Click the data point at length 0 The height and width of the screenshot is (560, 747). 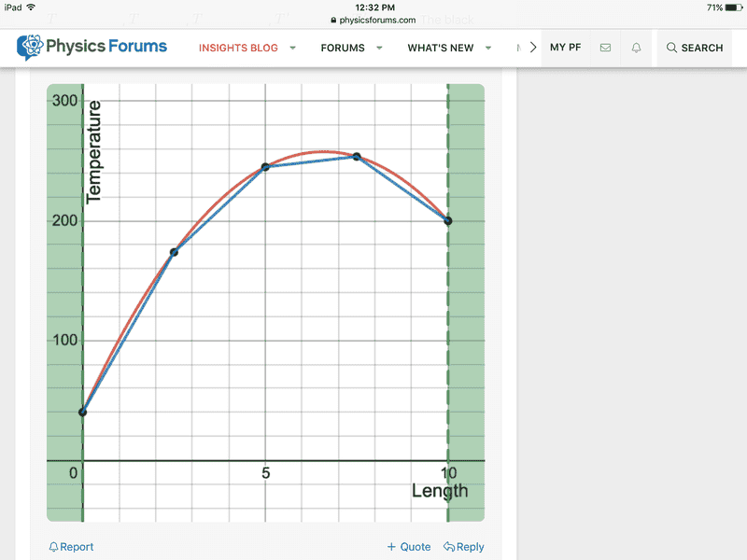[x=82, y=412]
